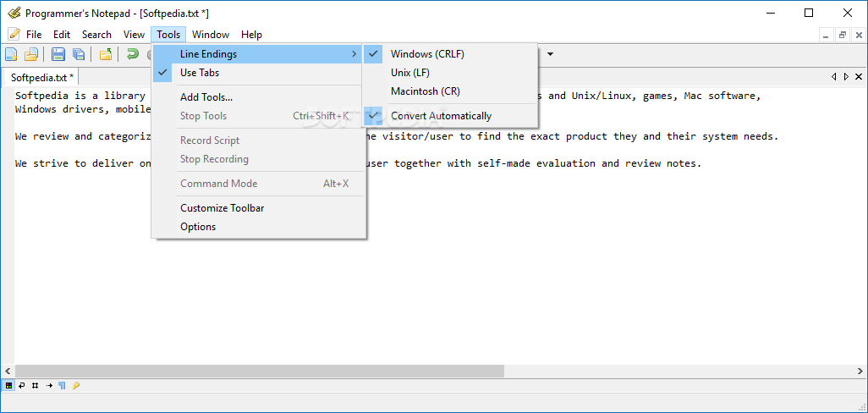This screenshot has height=413, width=868.
Task: Choose Add Tools... from menu
Action: 259,97
